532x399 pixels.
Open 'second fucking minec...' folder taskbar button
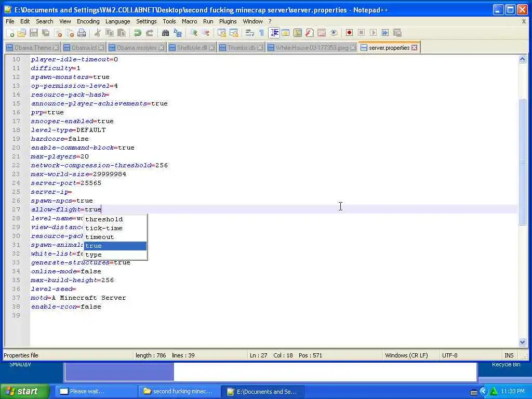pos(179,391)
